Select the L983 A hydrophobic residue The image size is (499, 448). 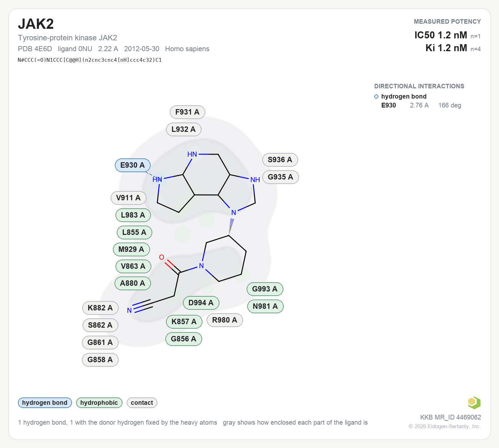(133, 215)
